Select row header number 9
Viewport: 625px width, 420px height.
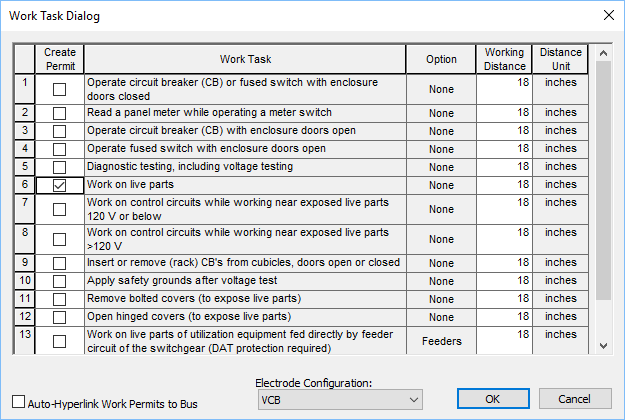coord(24,263)
